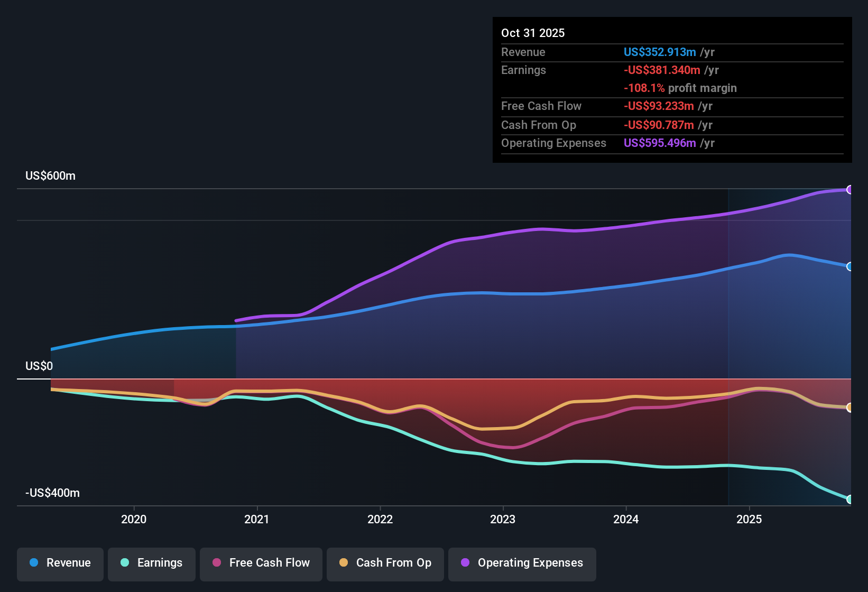This screenshot has width=868, height=592.
Task: Hide the Cash From Op series
Action: point(385,563)
